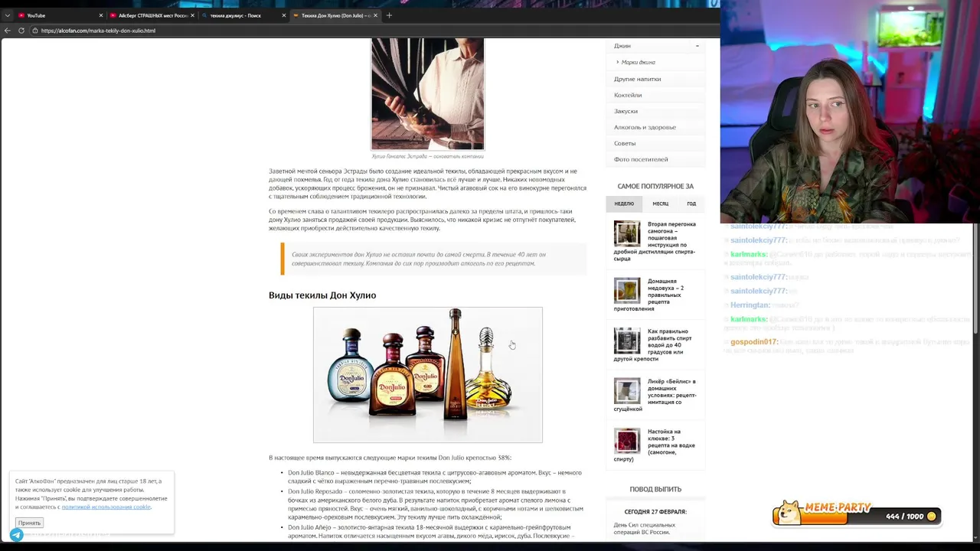The width and height of the screenshot is (980, 551).
Task: Open Другие напитки category
Action: (x=637, y=79)
